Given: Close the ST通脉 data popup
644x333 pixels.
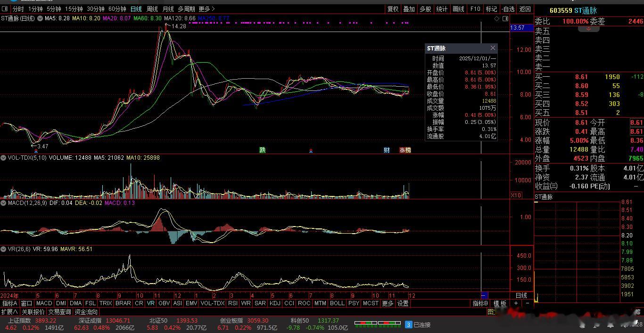Looking at the screenshot, I should (493, 48).
